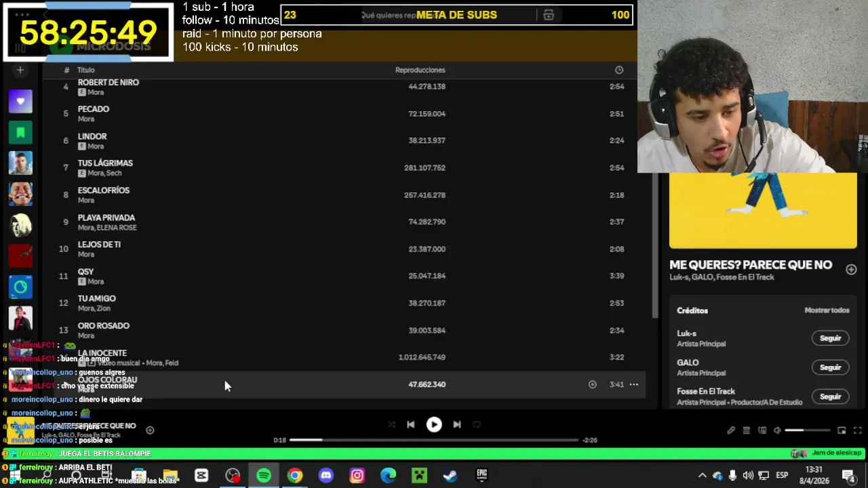Screen dimensions: 868x488
Task: Sort tracks by Reproducciones column
Action: point(420,70)
